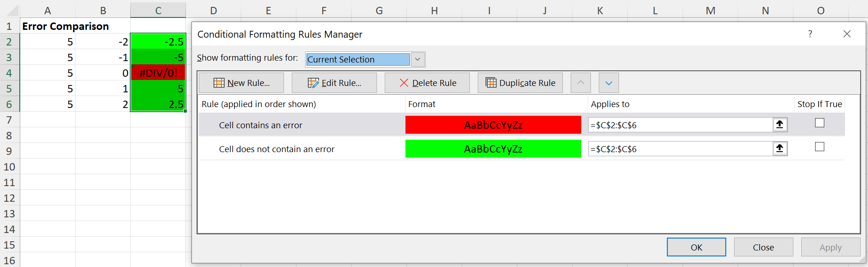Click the New Rule button
868x267 pixels.
[241, 83]
